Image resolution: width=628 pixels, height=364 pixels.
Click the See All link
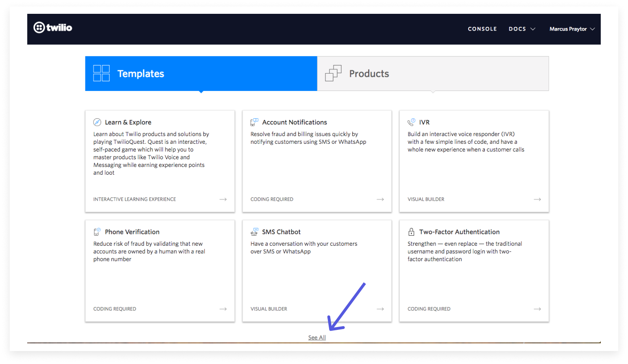(x=316, y=337)
